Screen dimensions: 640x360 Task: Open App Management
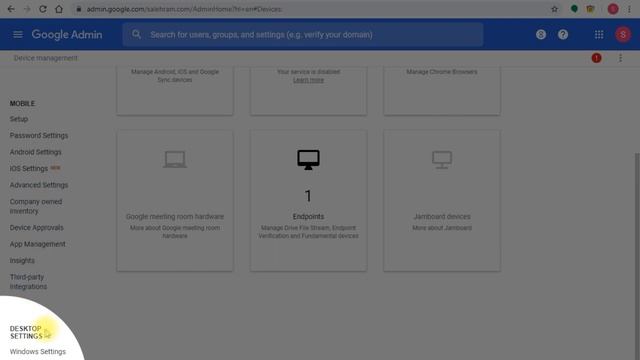click(38, 244)
